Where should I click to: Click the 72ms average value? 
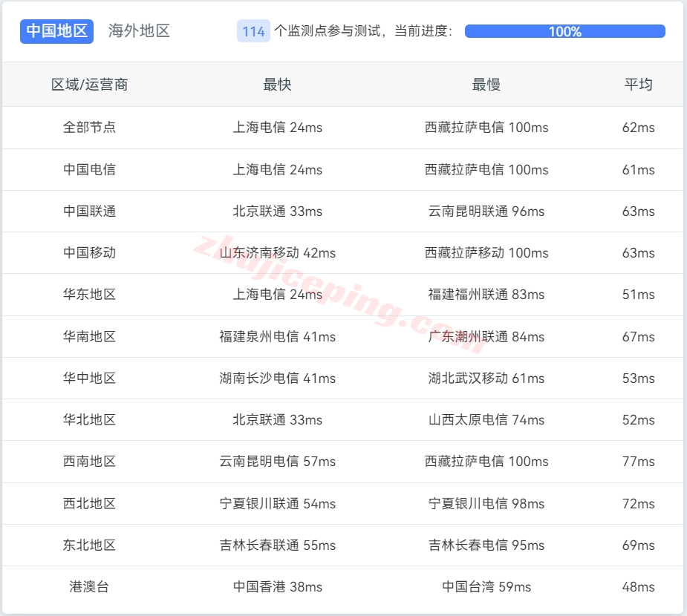[639, 503]
